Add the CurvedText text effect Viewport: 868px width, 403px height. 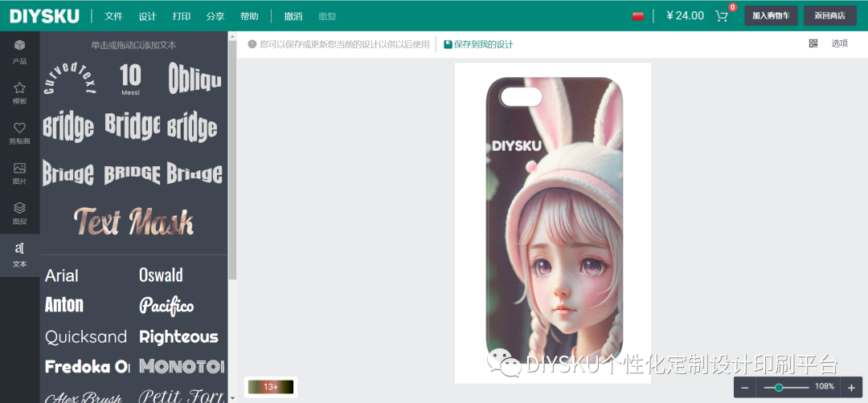coord(70,78)
